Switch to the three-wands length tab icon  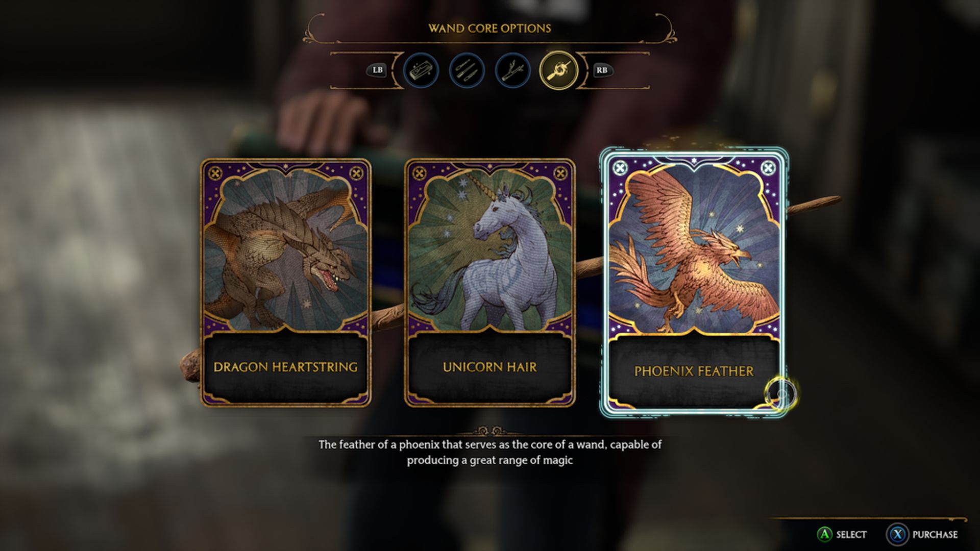[x=467, y=70]
